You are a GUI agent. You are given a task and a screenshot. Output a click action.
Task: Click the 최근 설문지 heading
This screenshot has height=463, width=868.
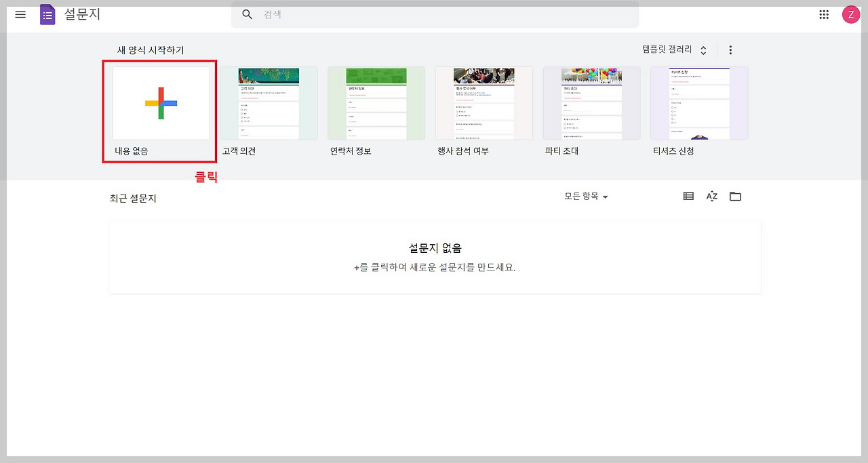(133, 199)
